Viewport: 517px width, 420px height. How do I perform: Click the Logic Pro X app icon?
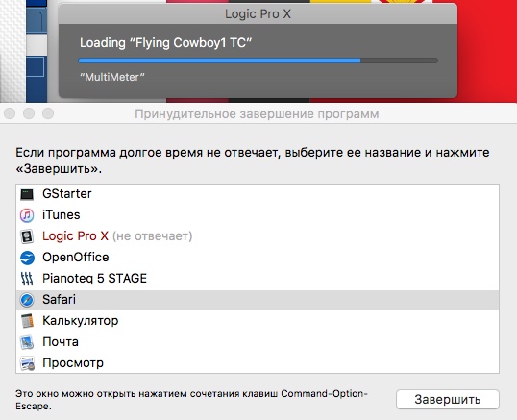(x=27, y=236)
